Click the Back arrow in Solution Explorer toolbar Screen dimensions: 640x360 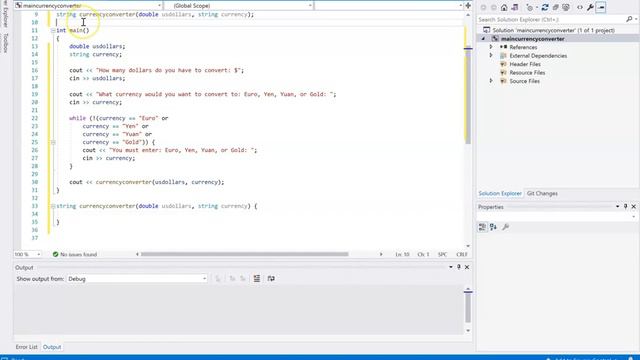(483, 7)
